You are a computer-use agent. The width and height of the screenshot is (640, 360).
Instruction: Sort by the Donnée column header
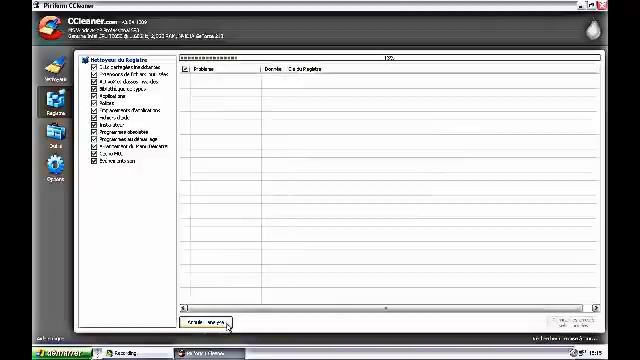point(273,69)
